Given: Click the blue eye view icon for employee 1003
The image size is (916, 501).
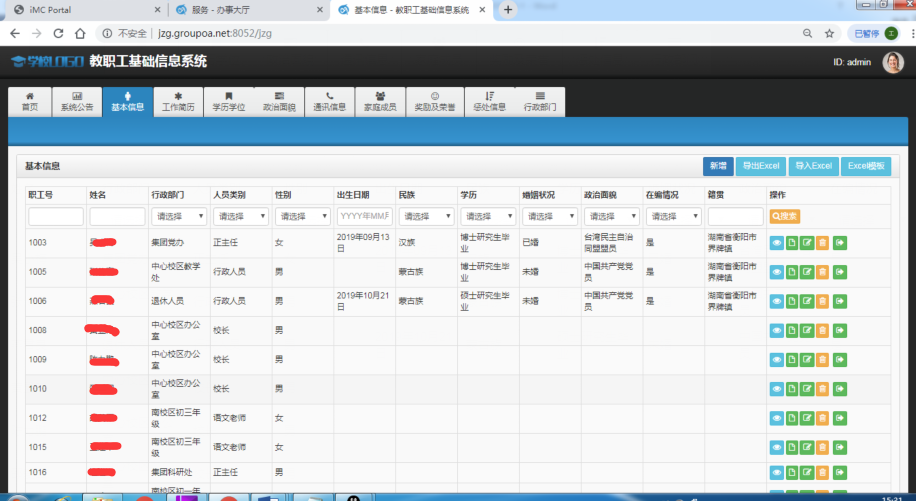Looking at the screenshot, I should click(776, 243).
